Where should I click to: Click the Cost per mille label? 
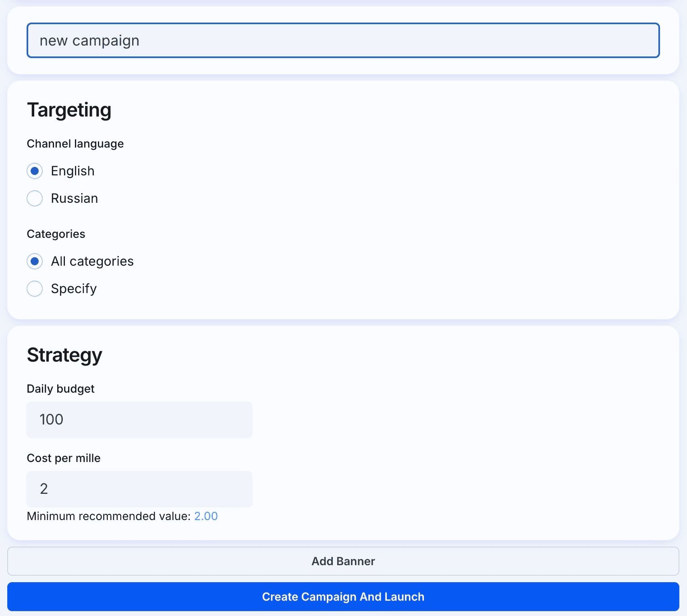[64, 458]
